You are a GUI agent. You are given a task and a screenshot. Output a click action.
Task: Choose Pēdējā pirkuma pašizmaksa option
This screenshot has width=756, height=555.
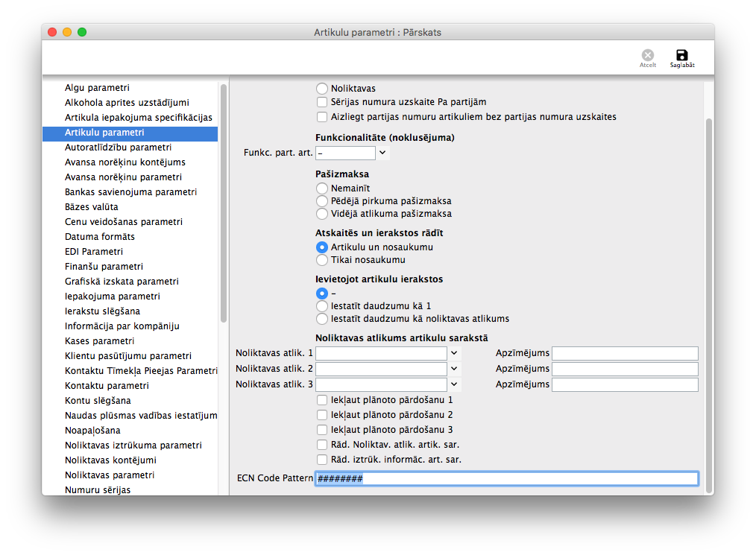(x=322, y=201)
